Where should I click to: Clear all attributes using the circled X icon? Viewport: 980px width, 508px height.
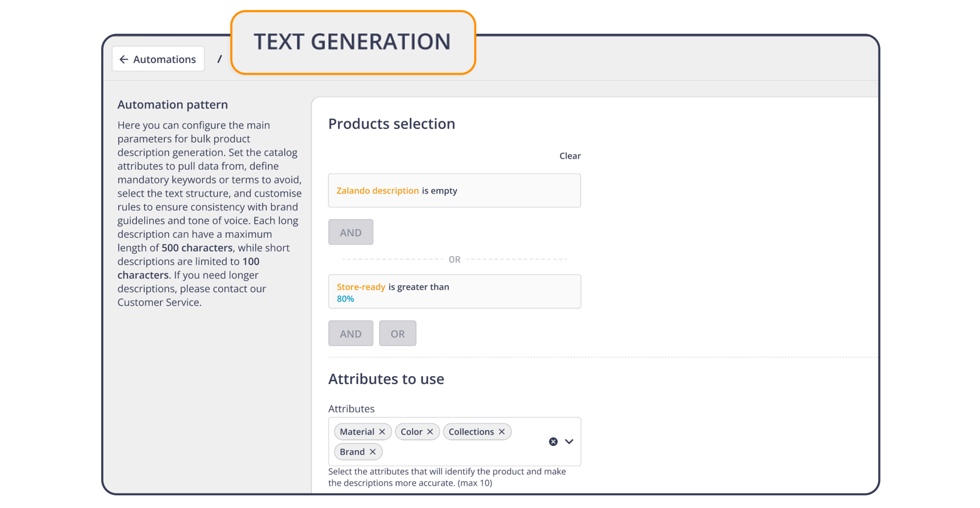552,442
